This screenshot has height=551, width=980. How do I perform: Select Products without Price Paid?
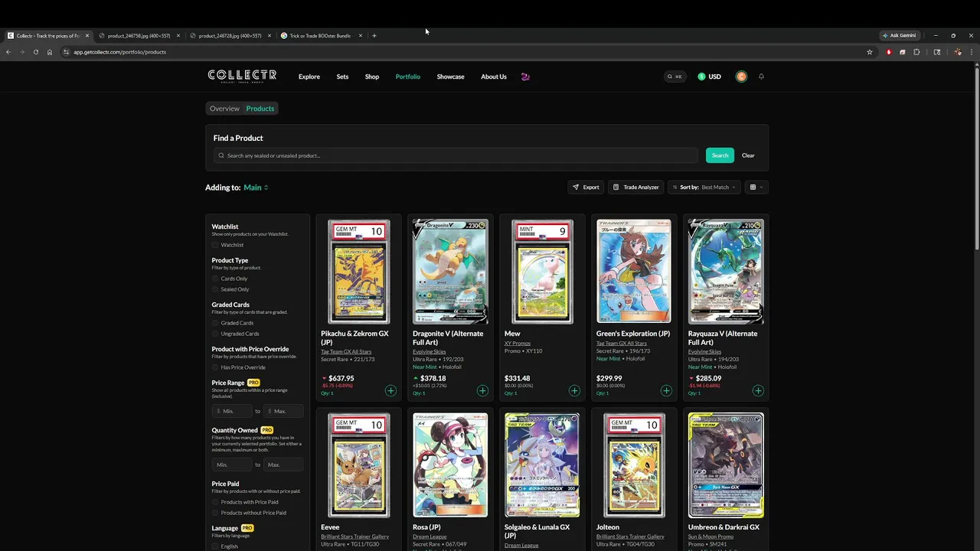(215, 513)
